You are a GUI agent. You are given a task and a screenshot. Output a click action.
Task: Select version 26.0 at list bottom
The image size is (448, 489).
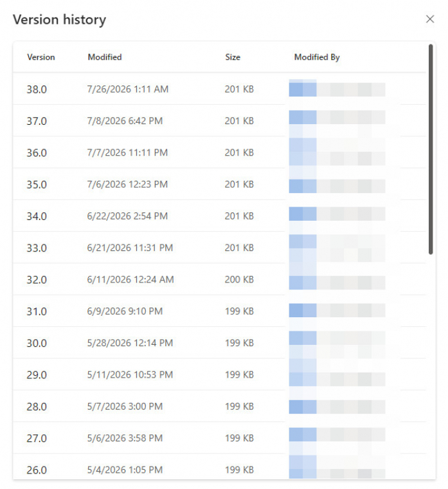click(x=219, y=467)
